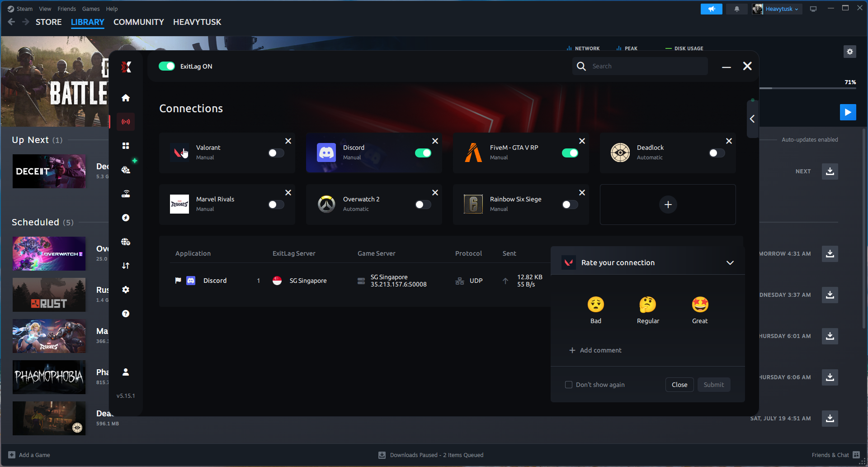Open the speedometer sidebar icon
868x467 pixels.
[126, 218]
